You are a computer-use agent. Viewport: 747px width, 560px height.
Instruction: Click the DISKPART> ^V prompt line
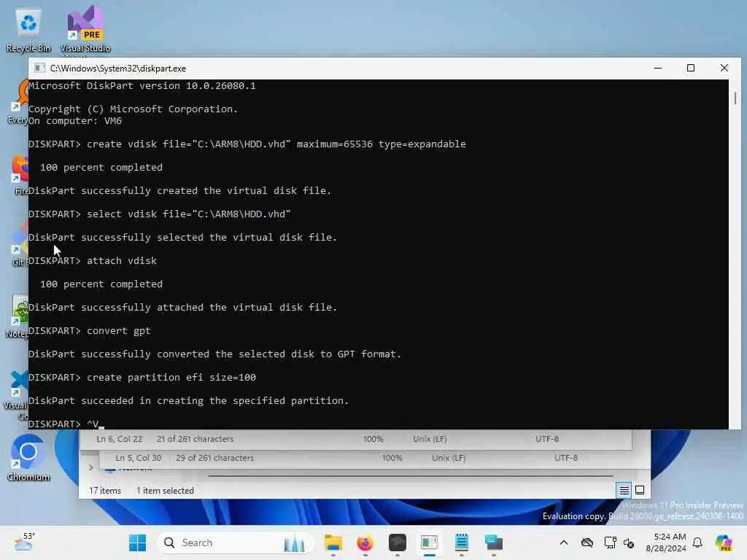click(66, 424)
